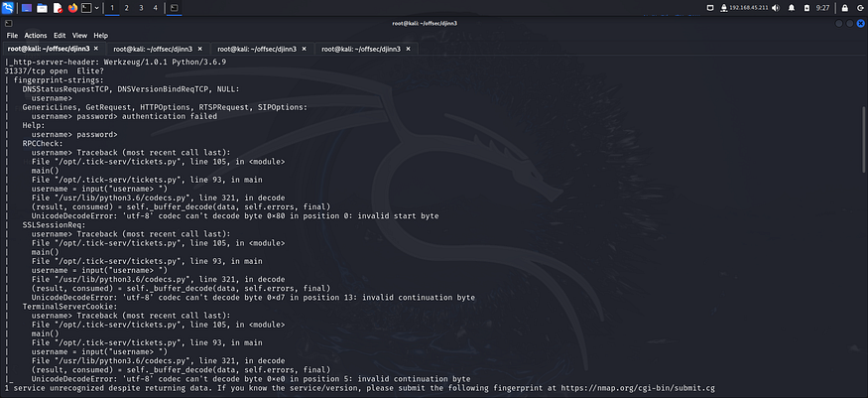Click the 'SSLSessionReq:' line
The width and height of the screenshot is (868, 398).
click(x=54, y=224)
